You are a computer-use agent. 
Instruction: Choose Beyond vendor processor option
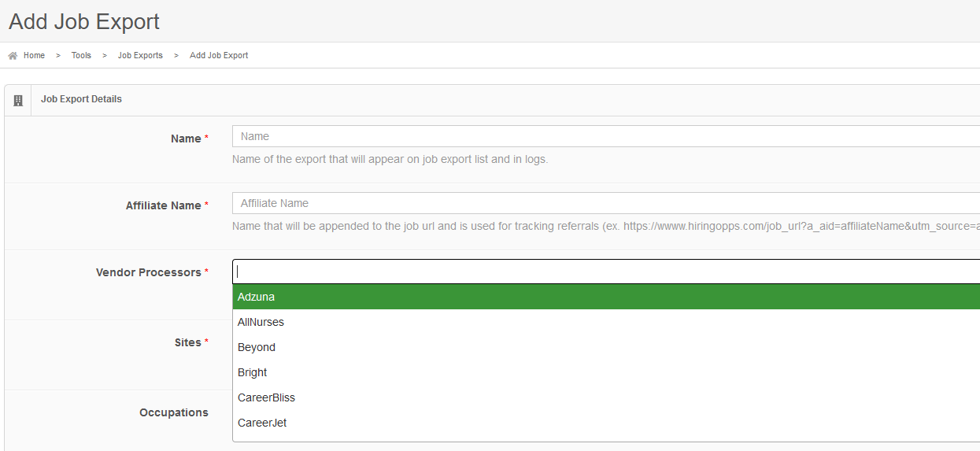tap(606, 347)
